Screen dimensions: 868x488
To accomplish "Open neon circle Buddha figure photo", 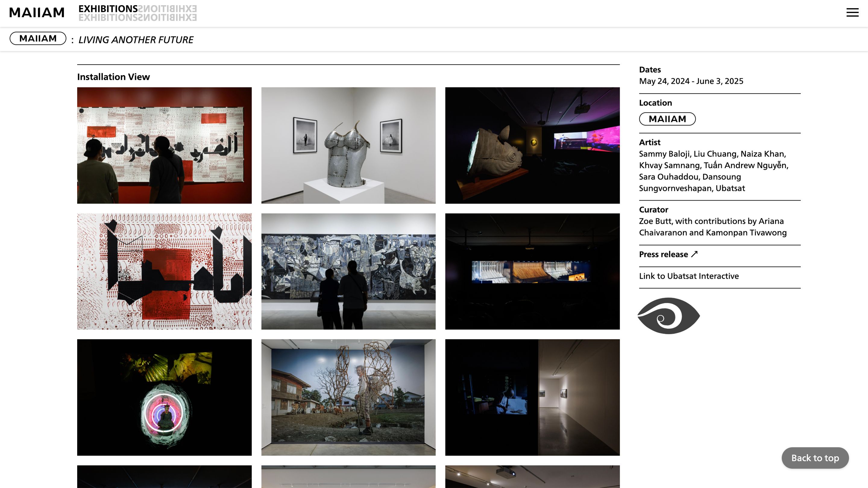I will click(x=164, y=397).
